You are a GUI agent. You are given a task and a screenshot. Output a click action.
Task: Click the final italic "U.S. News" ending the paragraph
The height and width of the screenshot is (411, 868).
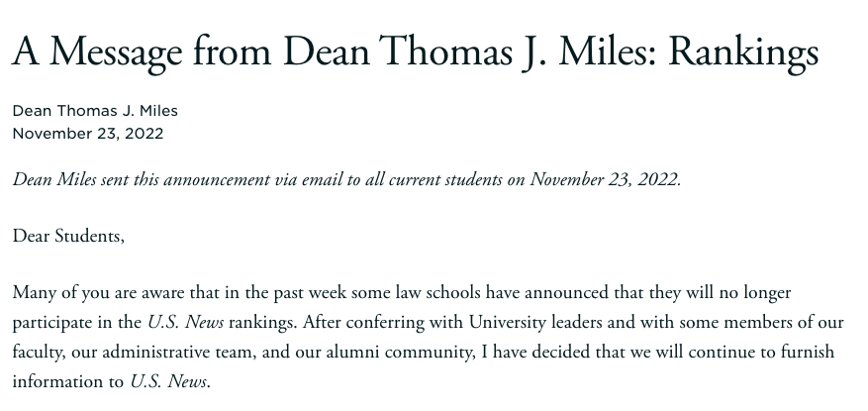(x=168, y=382)
